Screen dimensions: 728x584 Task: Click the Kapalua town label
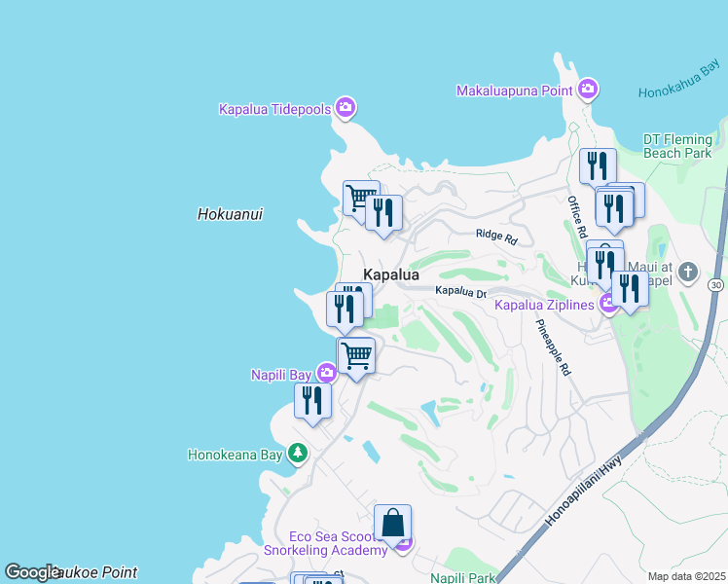(391, 274)
